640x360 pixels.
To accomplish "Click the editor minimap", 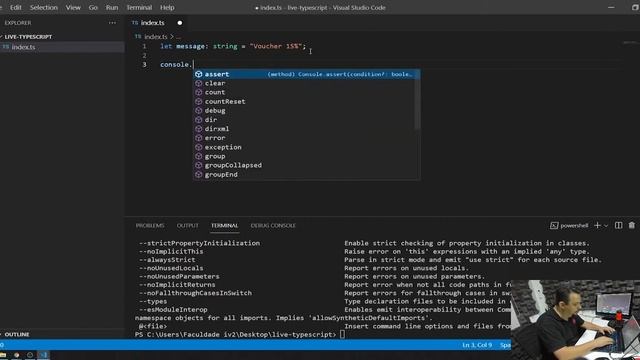I will (x=630, y=42).
